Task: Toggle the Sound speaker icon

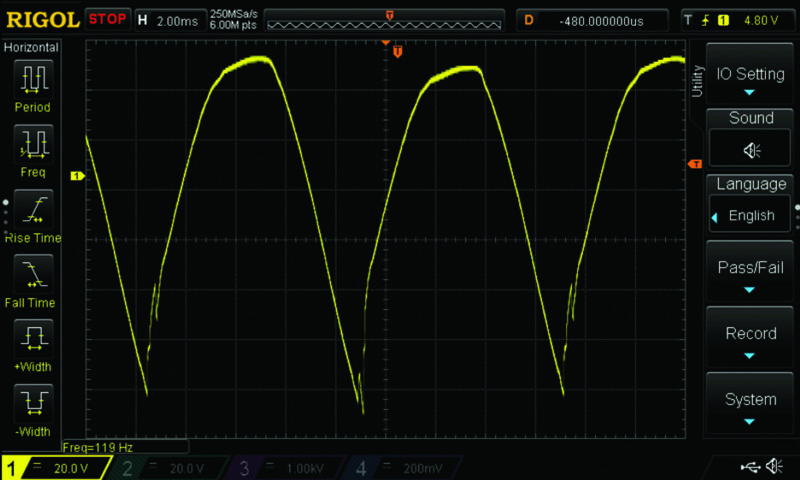Action: 750,150
